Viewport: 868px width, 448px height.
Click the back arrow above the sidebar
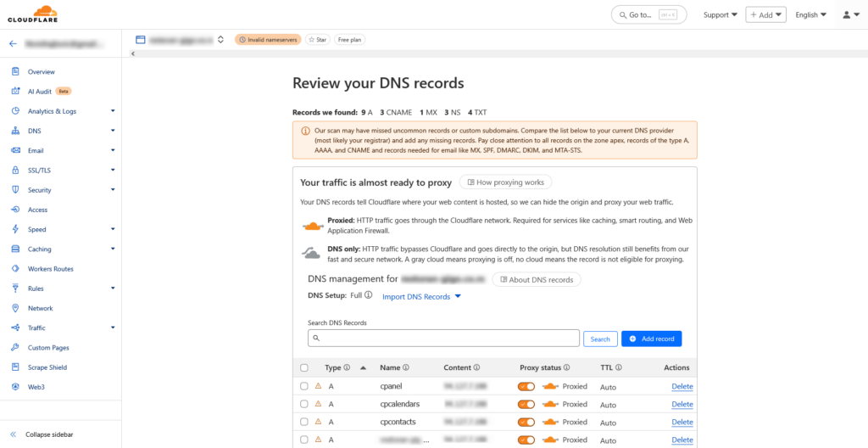tap(13, 42)
